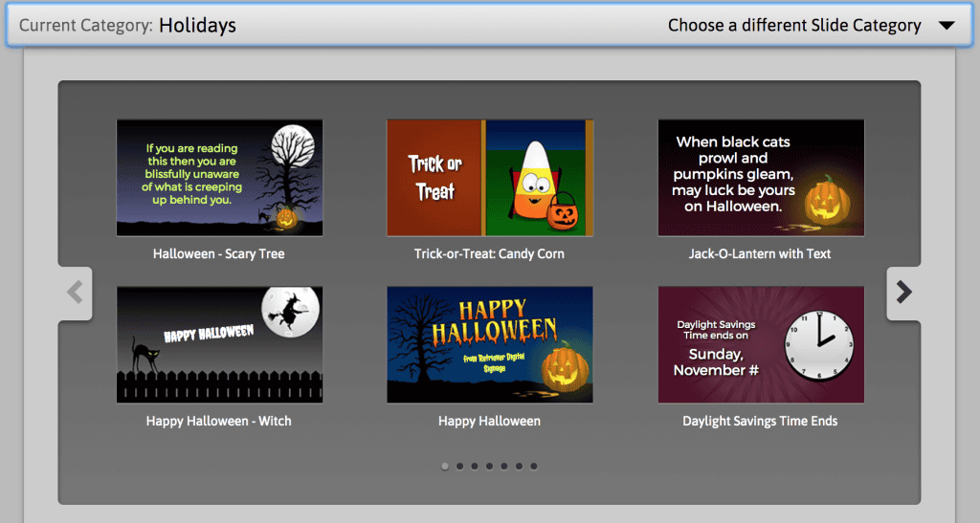
Task: Open the Happy Halloween pumpkin slide thumbnail
Action: (490, 344)
